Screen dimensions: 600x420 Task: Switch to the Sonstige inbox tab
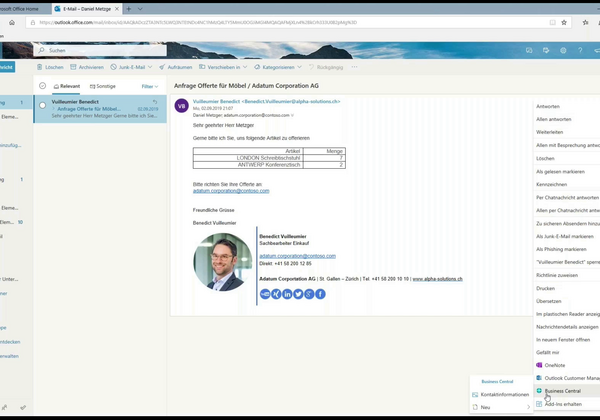pos(103,86)
